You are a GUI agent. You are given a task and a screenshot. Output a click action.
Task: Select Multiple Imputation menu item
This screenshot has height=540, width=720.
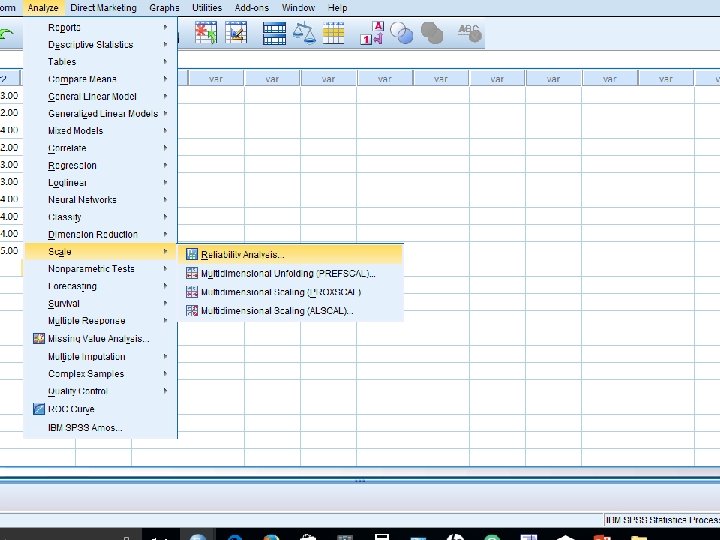click(100, 356)
